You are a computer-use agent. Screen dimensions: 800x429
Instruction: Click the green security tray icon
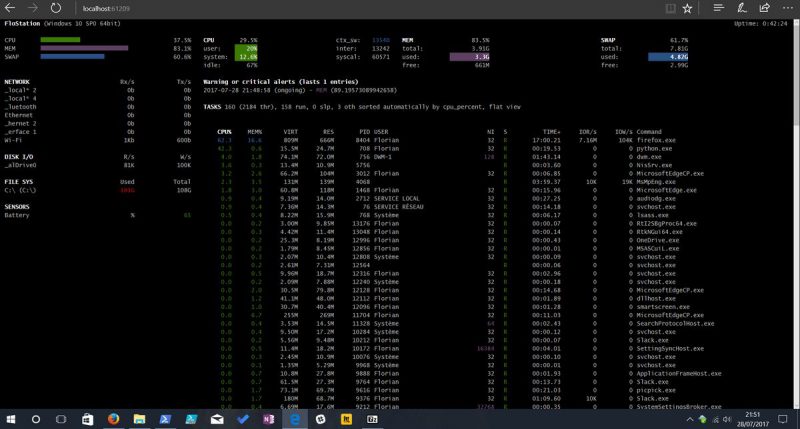(703, 419)
